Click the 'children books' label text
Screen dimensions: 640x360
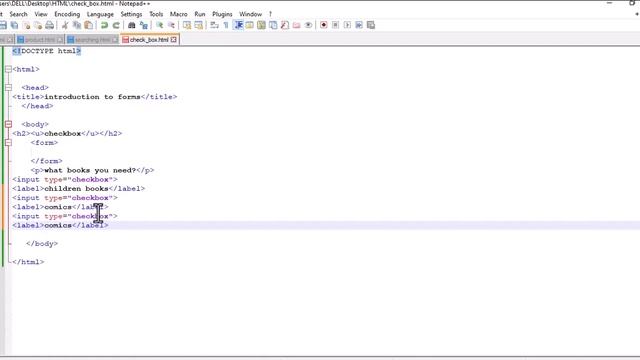(76, 189)
